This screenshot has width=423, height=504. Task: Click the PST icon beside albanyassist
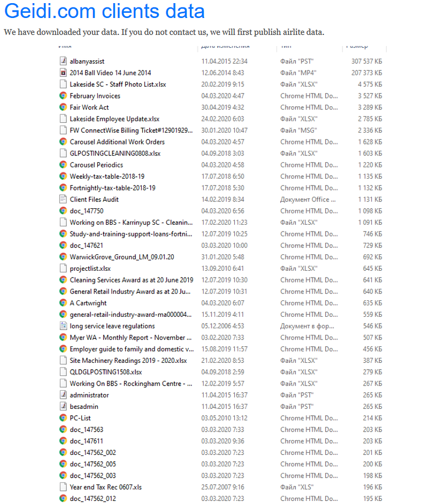tap(63, 61)
